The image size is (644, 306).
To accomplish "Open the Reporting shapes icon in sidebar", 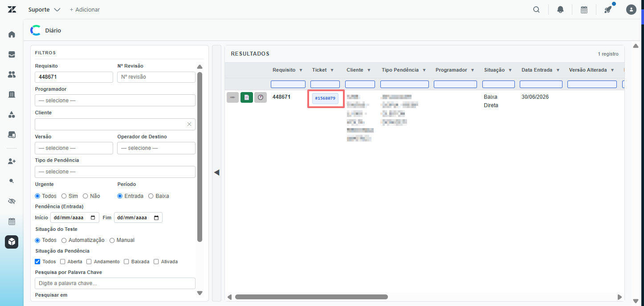I will point(12,114).
